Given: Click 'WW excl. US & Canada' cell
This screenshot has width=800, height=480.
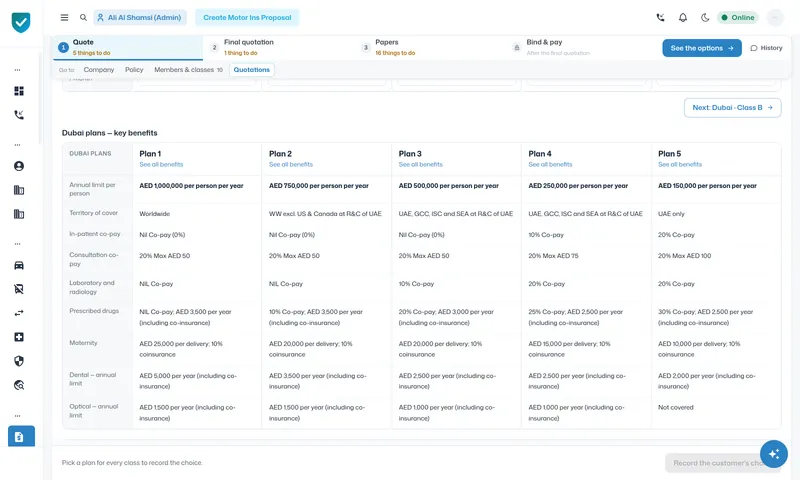Looking at the screenshot, I should click(325, 214).
